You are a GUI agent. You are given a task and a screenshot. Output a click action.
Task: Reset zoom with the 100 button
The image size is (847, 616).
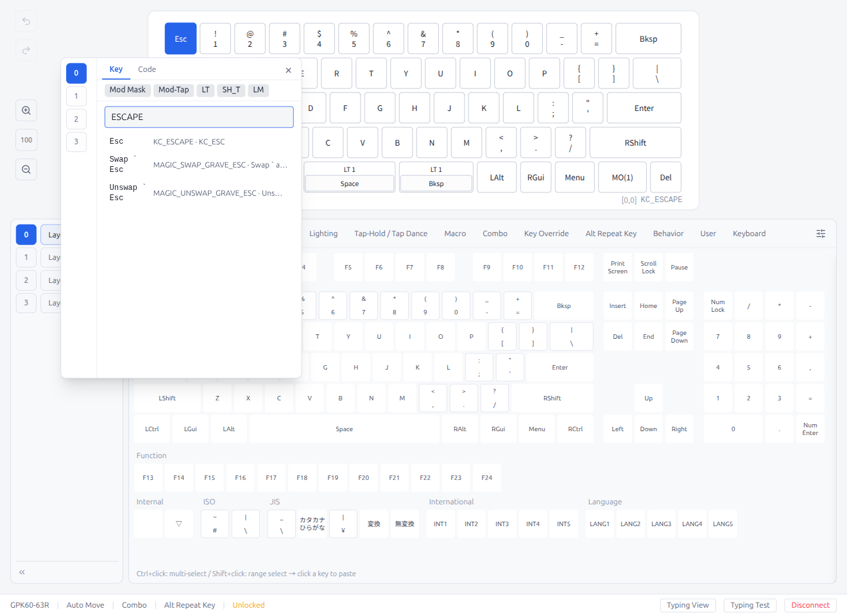point(26,140)
